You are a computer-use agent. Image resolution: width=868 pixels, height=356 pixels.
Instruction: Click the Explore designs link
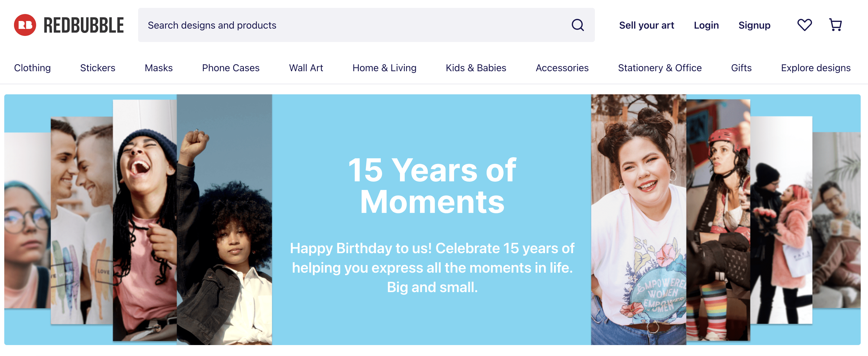click(815, 68)
